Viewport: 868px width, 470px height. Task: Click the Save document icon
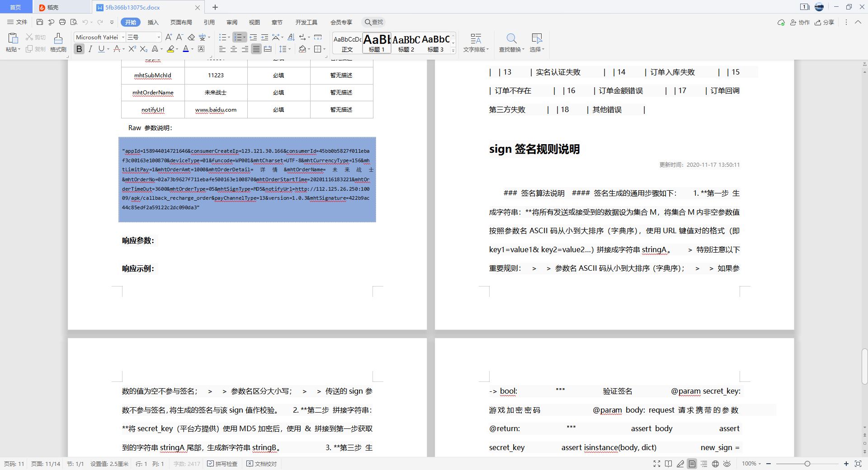coord(40,22)
